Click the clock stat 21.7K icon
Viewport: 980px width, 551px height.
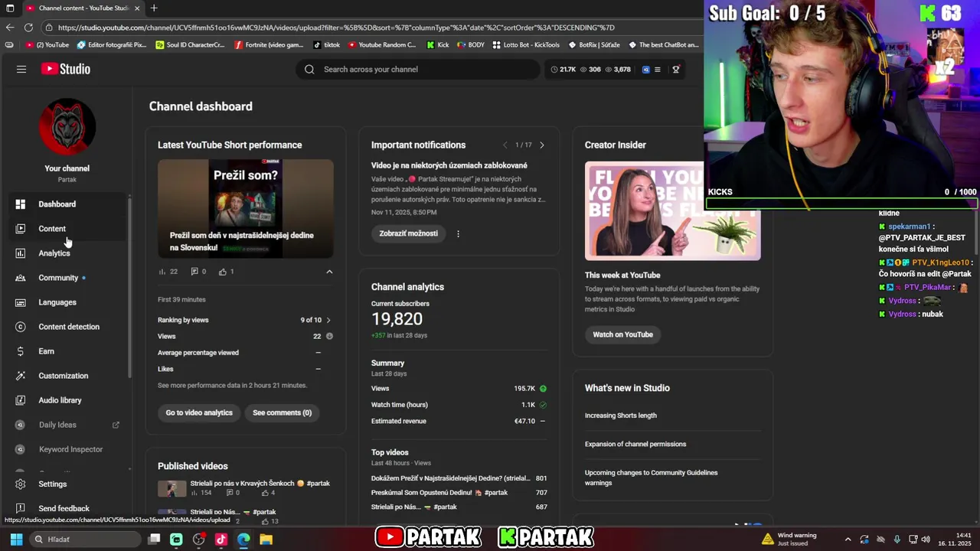[554, 70]
